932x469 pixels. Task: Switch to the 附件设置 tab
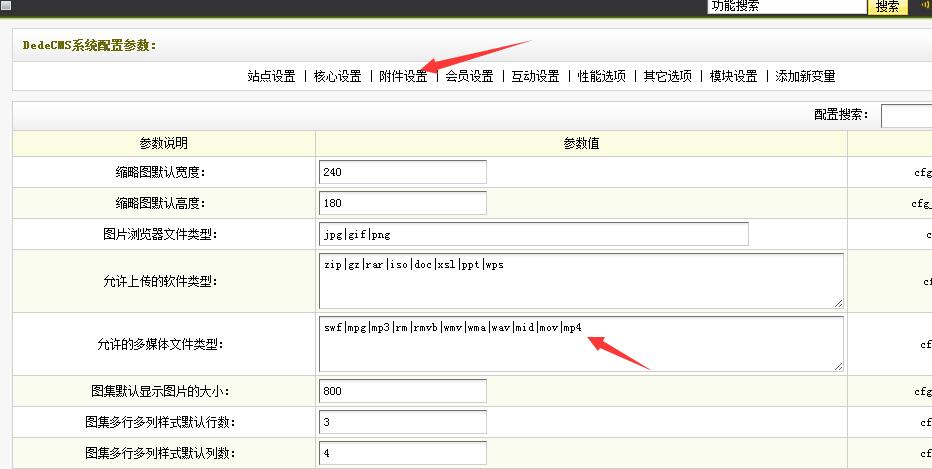(404, 76)
